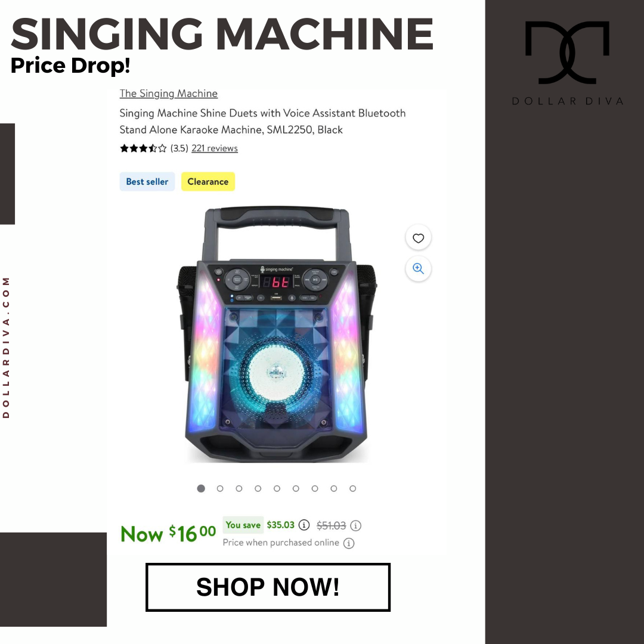Select the first filled carousel dot

pos(201,488)
